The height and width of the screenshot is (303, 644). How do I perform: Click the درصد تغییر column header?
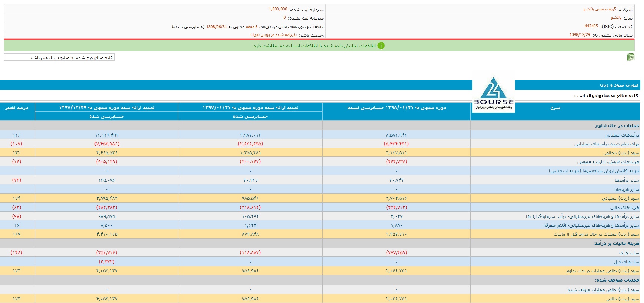click(x=17, y=108)
